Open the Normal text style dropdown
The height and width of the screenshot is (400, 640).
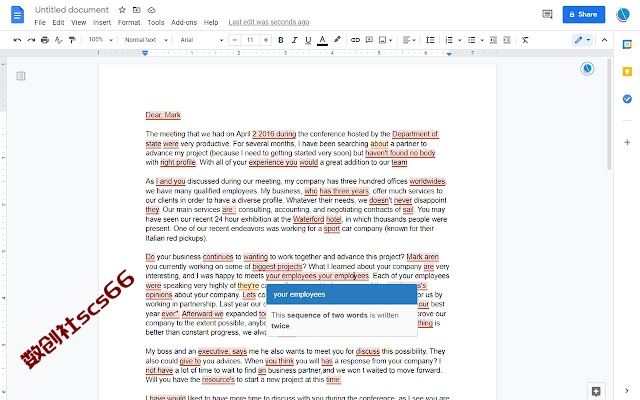(x=146, y=40)
